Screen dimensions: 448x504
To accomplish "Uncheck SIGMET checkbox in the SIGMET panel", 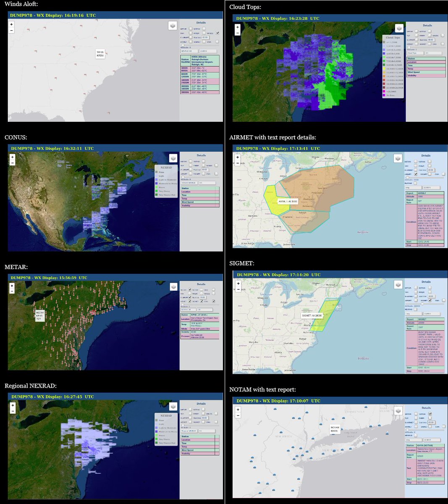I will pos(430,300).
